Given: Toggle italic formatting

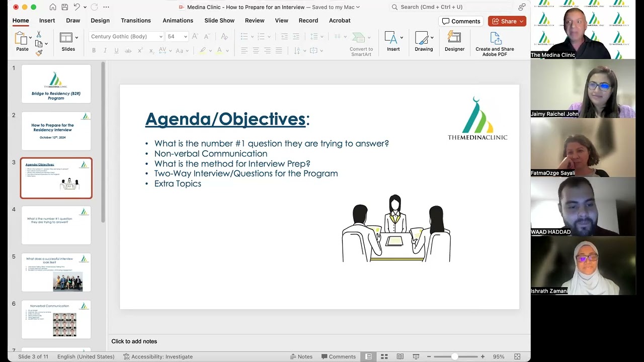Looking at the screenshot, I should 105,51.
